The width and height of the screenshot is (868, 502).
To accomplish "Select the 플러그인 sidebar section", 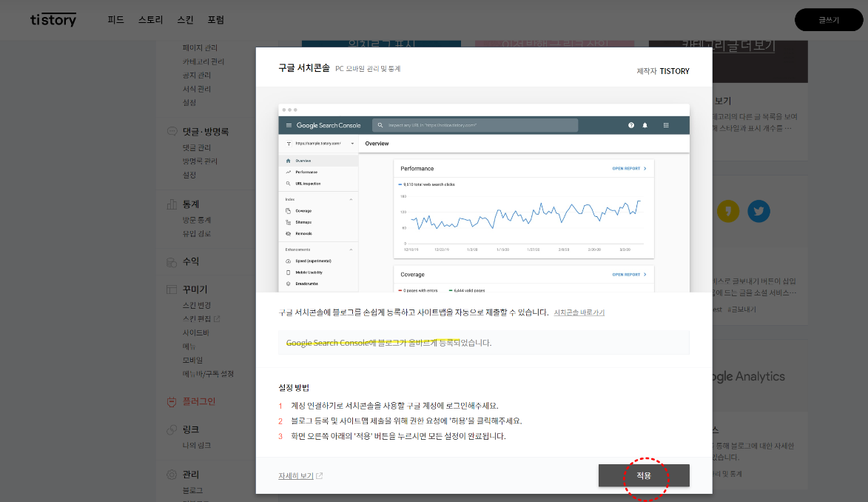I will tap(199, 402).
